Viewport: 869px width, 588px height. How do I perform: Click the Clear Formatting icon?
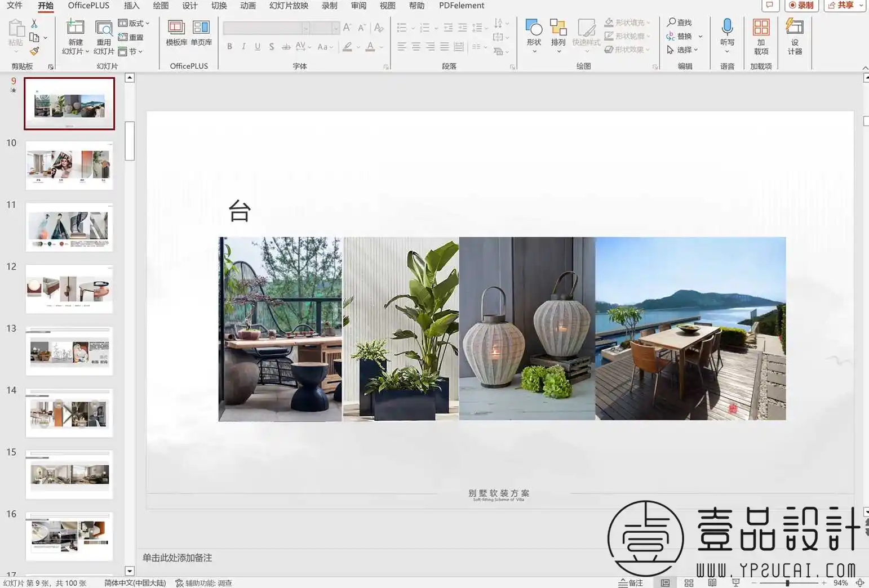click(x=379, y=27)
